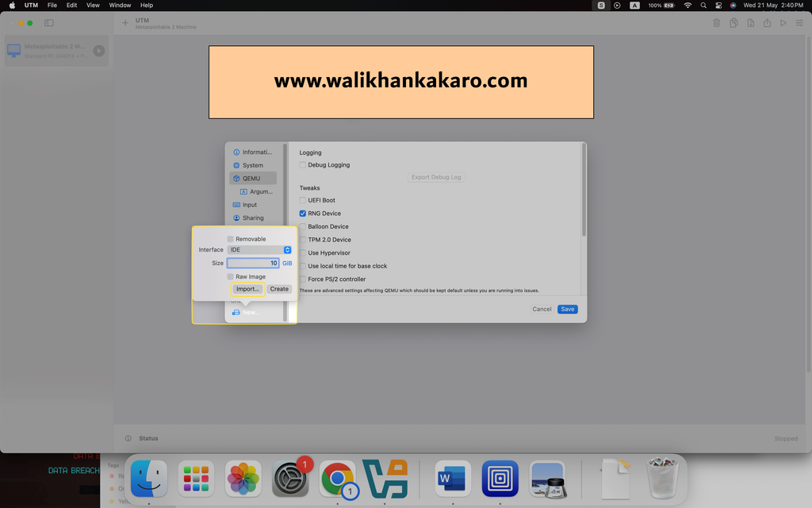
Task: Click the Status info icon
Action: [128, 438]
